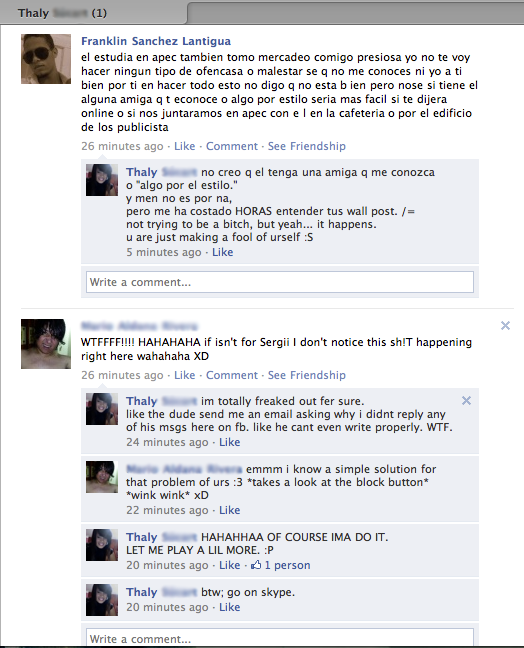Open See Friendship under Franklin's post

pos(307,146)
